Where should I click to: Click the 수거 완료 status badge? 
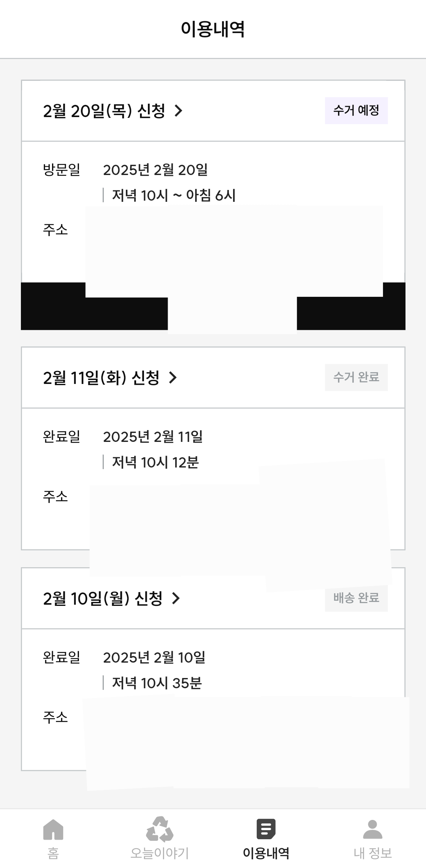coord(356,377)
